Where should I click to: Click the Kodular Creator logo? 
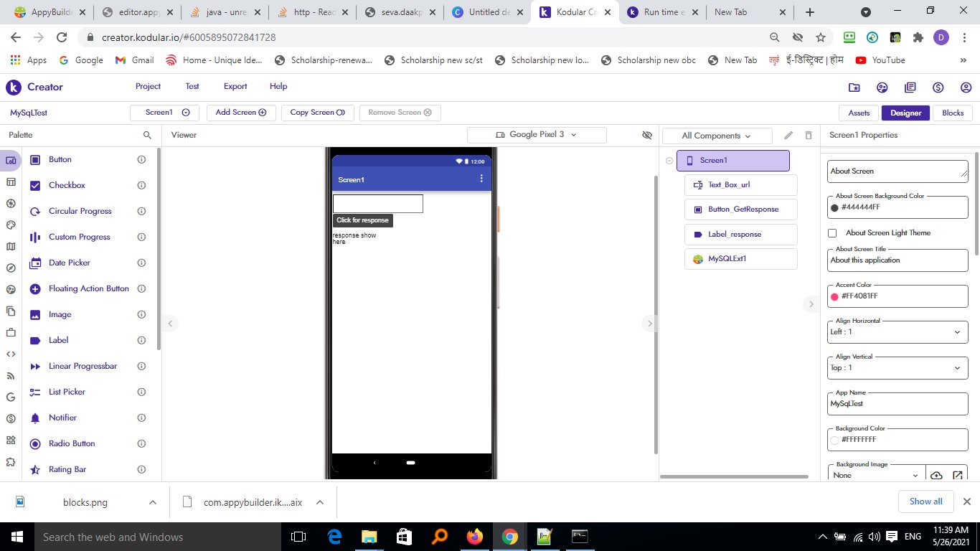(34, 87)
